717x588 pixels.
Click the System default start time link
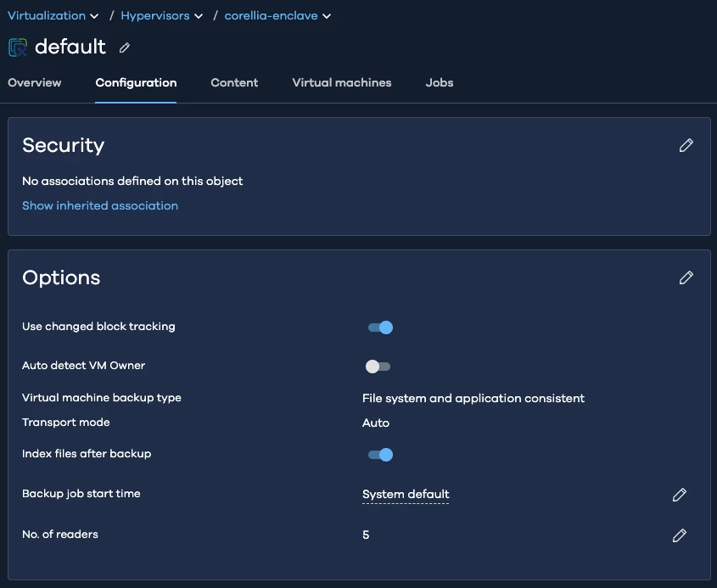coord(406,495)
